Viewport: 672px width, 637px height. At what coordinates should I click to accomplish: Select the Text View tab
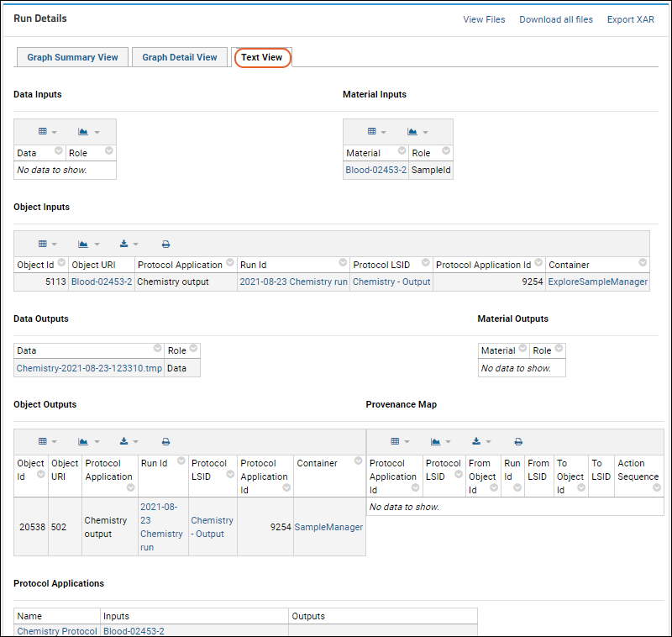pyautogui.click(x=262, y=57)
